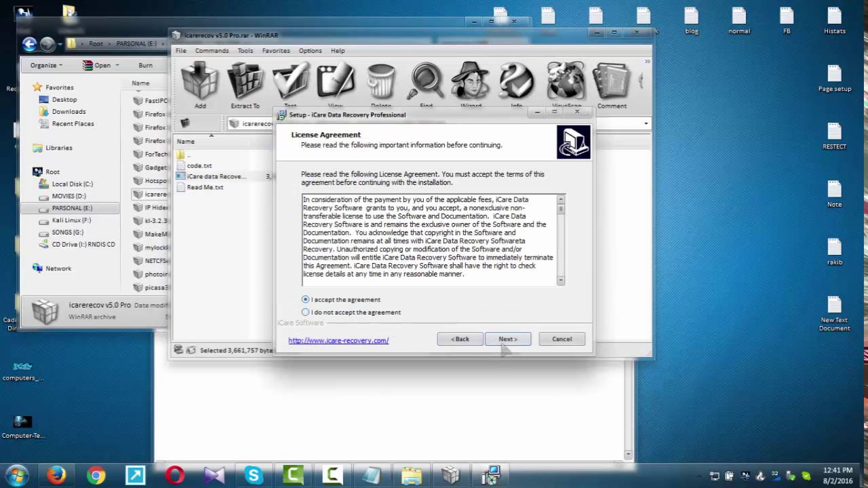Open the Options menu in WinRAR
Screen dimensions: 868x488
pos(311,51)
